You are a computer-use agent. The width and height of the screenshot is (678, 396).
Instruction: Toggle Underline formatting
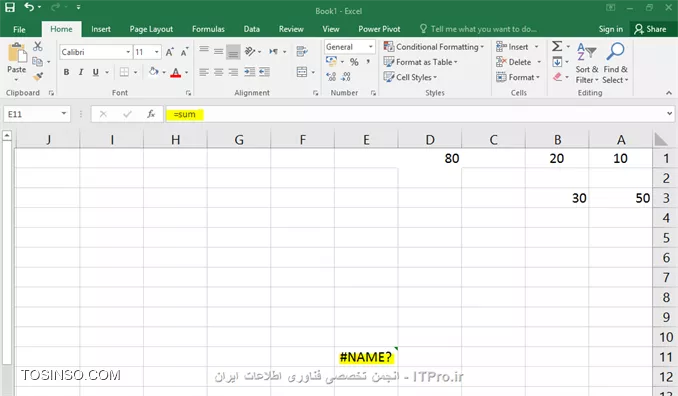click(x=96, y=72)
